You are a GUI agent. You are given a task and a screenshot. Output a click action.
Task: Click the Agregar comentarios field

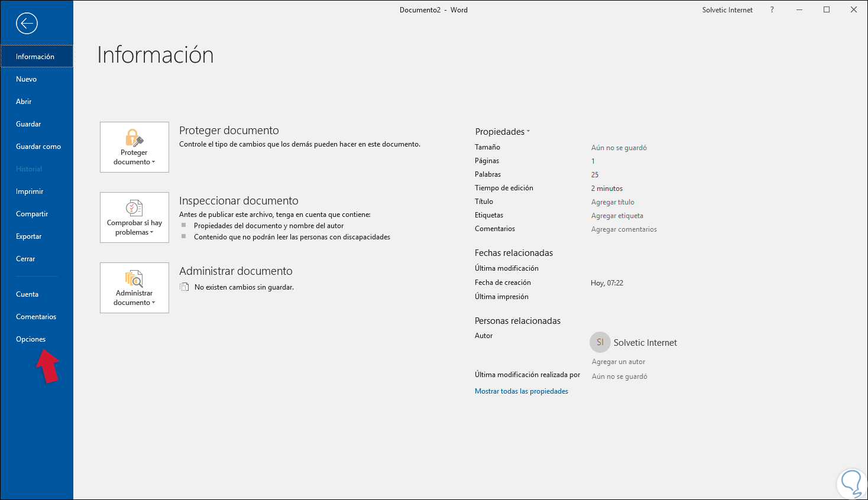coord(624,229)
